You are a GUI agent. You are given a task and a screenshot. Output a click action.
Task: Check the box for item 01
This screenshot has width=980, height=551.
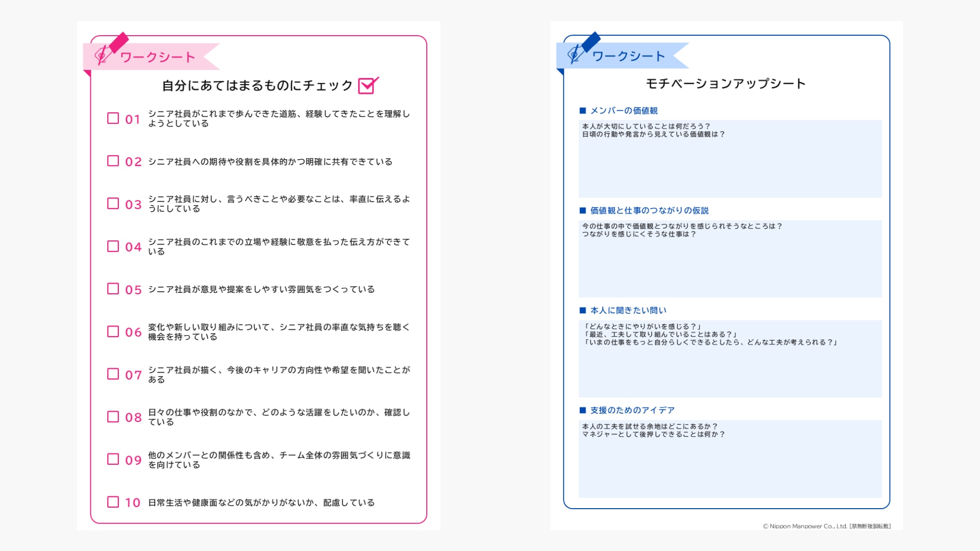tap(113, 118)
